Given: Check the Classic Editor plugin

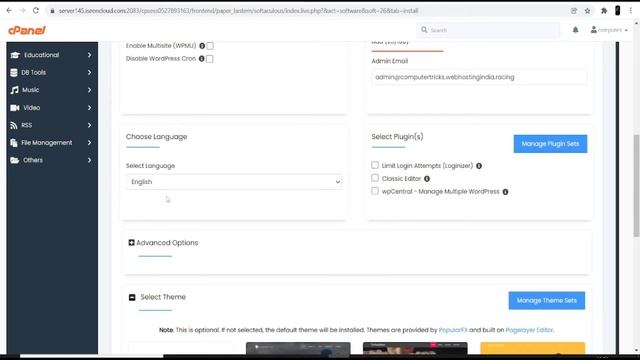Looking at the screenshot, I should click(375, 178).
